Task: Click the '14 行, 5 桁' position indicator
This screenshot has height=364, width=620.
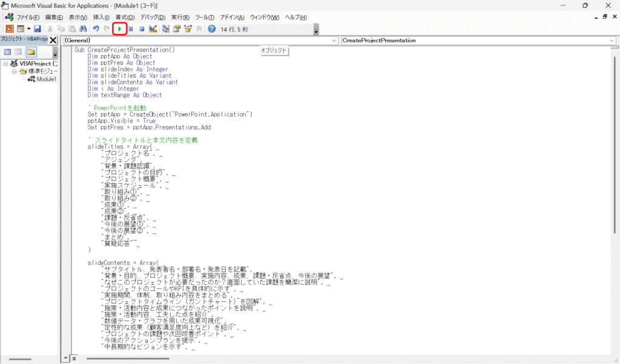Action: pyautogui.click(x=234, y=29)
